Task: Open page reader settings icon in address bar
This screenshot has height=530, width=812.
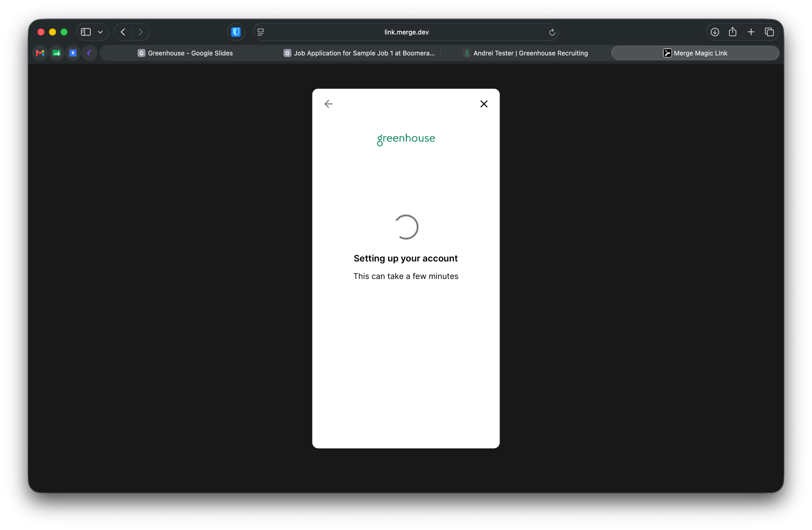Action: tap(260, 32)
